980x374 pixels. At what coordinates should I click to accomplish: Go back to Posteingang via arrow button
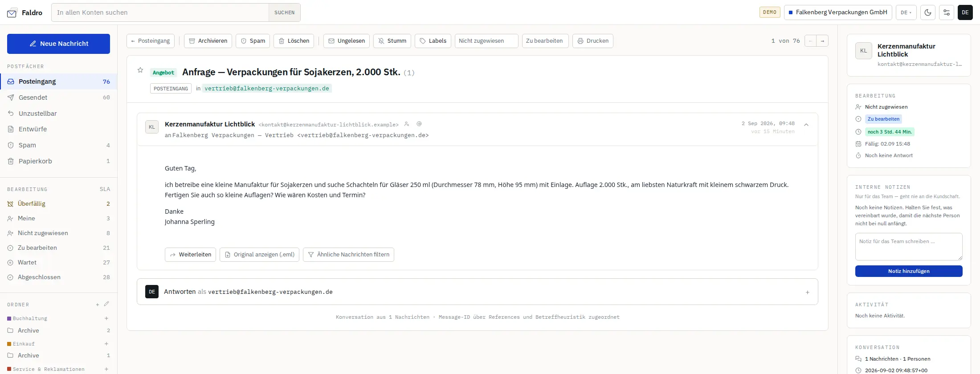click(x=150, y=41)
